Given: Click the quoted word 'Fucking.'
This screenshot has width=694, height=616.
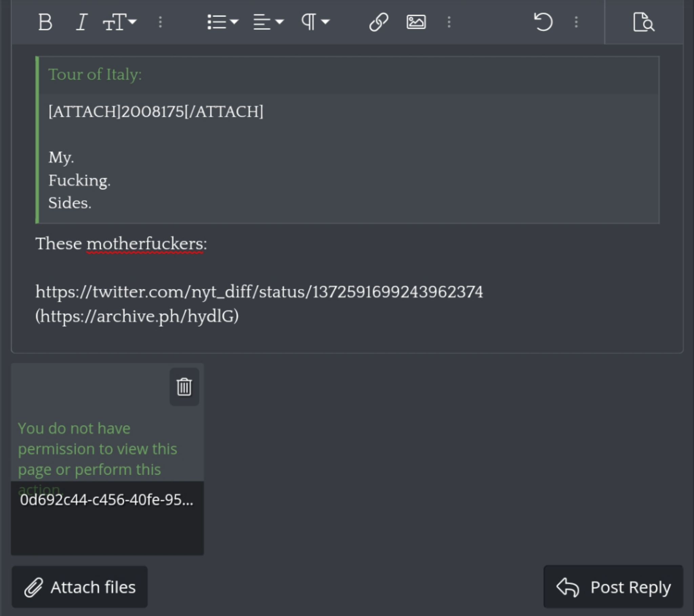Looking at the screenshot, I should 79,180.
